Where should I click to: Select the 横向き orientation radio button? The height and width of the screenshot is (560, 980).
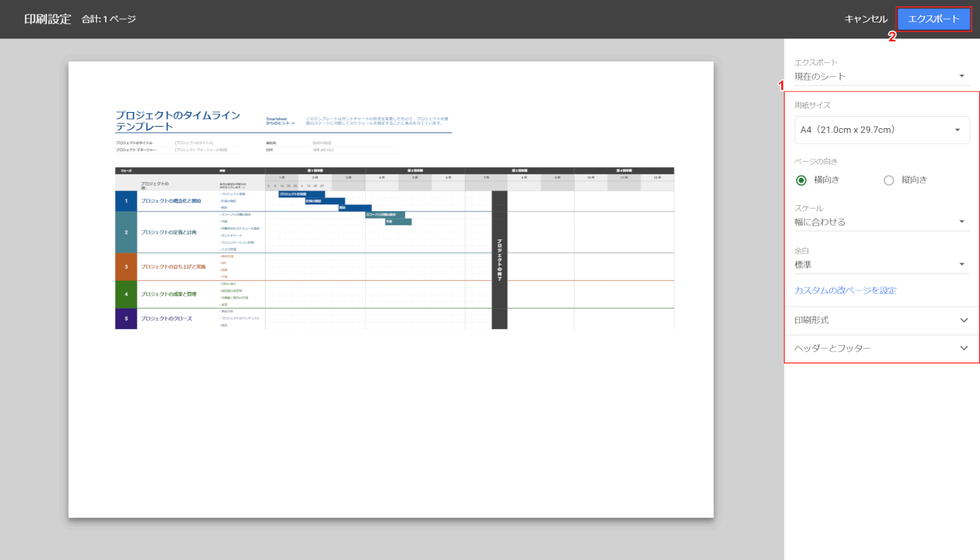click(801, 180)
